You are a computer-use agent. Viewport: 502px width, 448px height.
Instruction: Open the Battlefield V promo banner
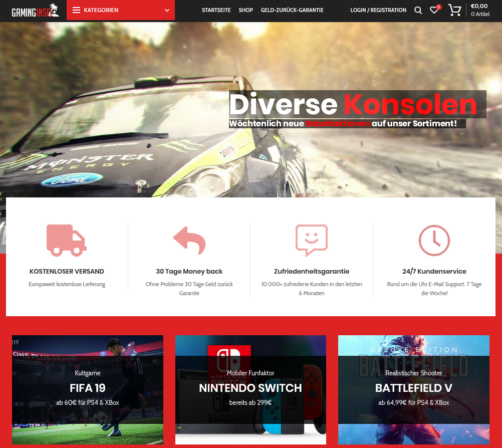coord(414,390)
